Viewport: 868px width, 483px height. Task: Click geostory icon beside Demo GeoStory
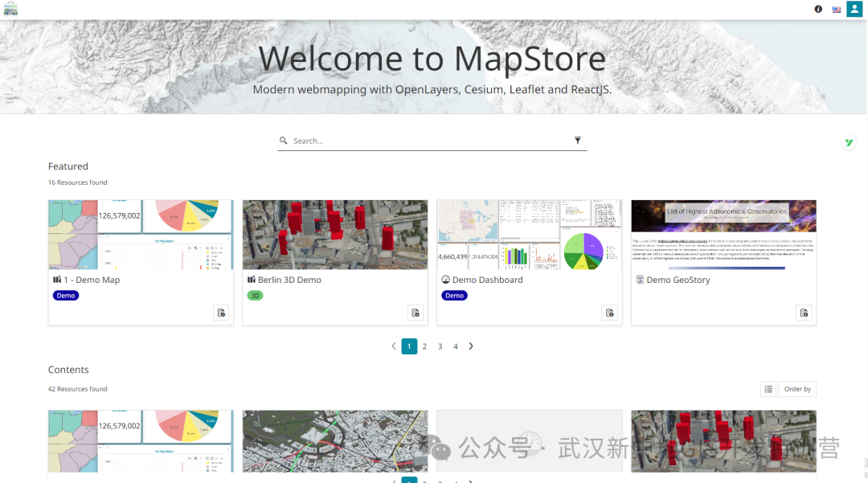click(640, 280)
